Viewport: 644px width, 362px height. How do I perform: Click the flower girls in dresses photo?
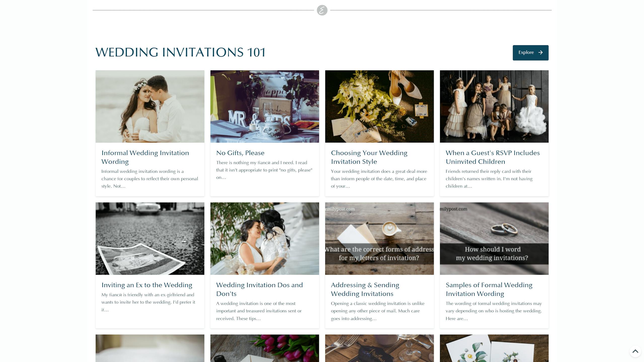point(494,106)
